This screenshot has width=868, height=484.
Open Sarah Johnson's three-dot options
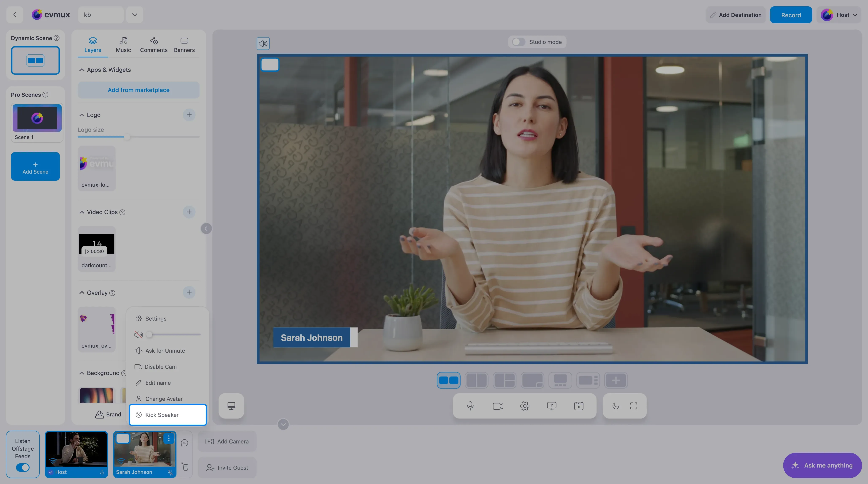click(x=169, y=438)
